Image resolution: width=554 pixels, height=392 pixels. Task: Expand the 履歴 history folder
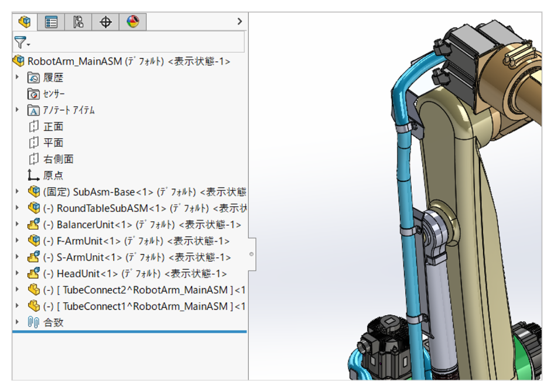(x=18, y=77)
